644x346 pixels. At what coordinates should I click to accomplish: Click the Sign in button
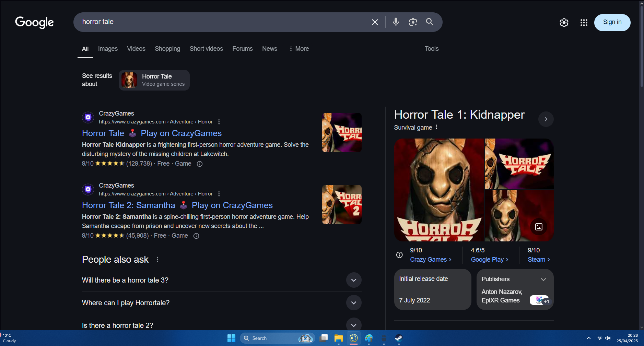coord(612,22)
